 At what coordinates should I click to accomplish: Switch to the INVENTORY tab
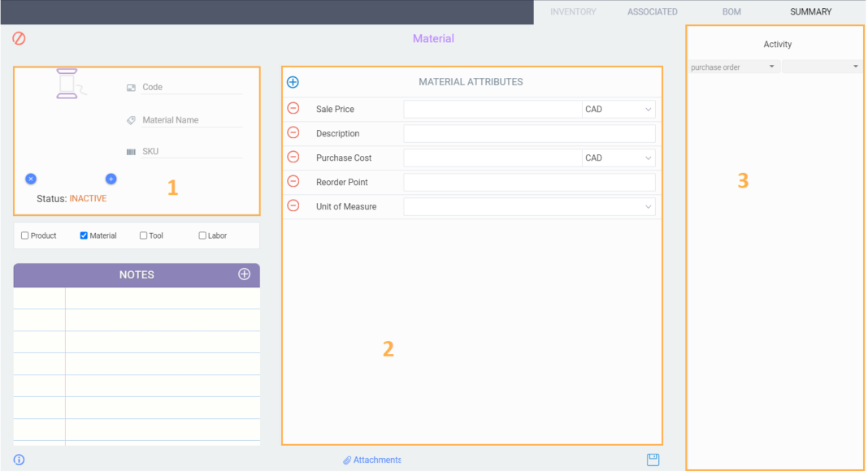click(573, 11)
